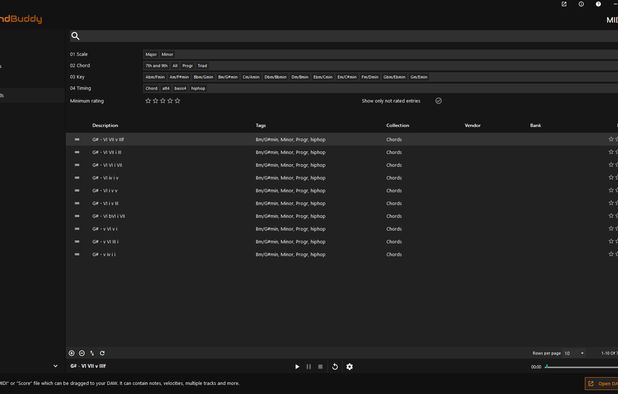Sort by the Vendor column header
The width and height of the screenshot is (618, 394).
coord(473,125)
